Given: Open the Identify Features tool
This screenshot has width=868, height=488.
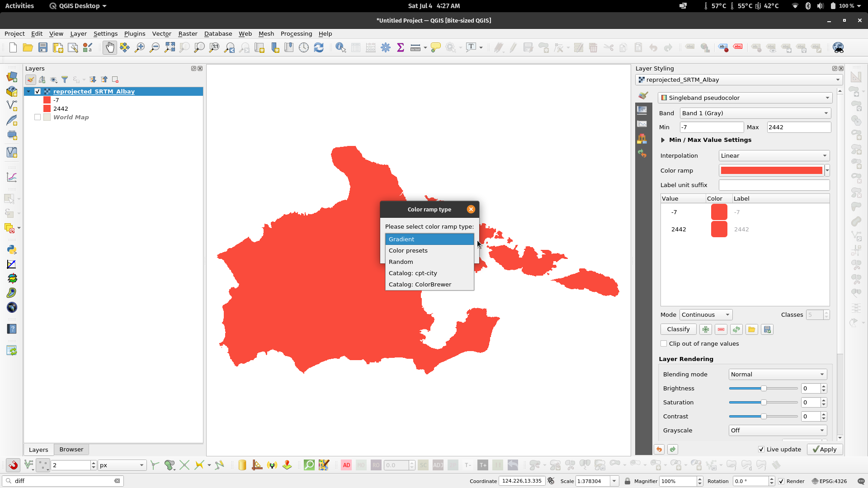Looking at the screenshot, I should [340, 47].
